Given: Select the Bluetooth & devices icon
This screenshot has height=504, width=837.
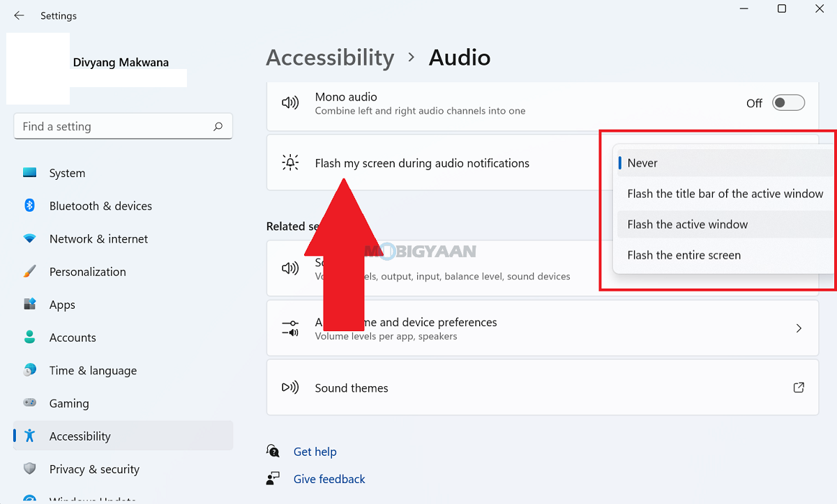Looking at the screenshot, I should click(29, 206).
